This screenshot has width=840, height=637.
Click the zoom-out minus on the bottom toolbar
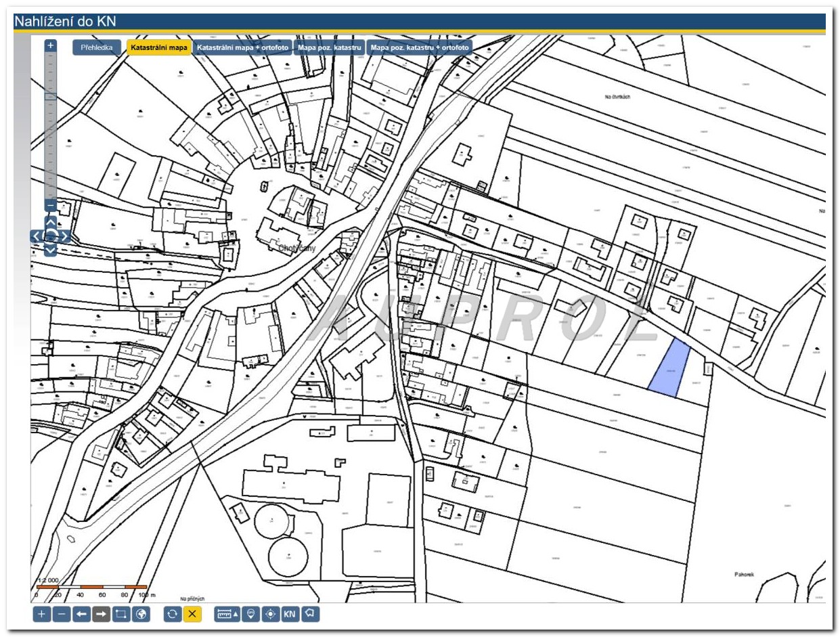(62, 614)
